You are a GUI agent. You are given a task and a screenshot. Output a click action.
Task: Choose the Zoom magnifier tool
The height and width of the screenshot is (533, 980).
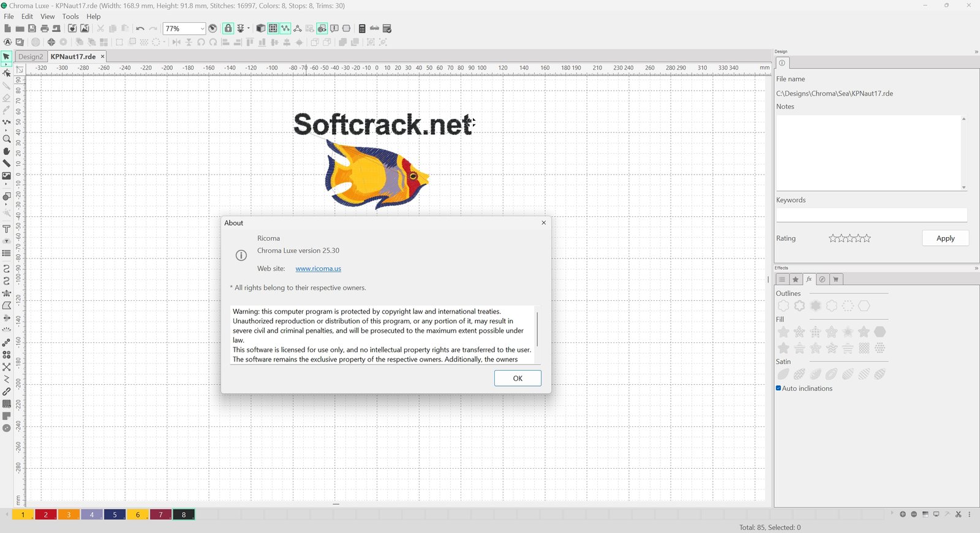click(7, 139)
